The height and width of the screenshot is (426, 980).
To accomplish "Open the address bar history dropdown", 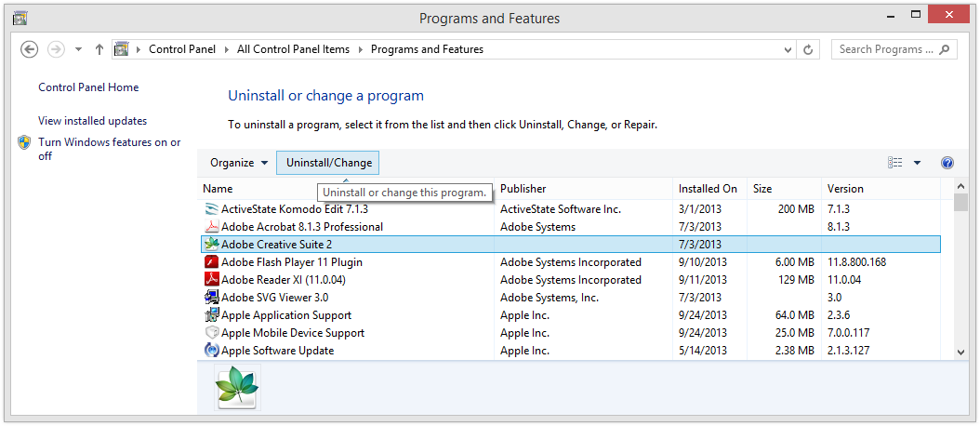I will 787,49.
